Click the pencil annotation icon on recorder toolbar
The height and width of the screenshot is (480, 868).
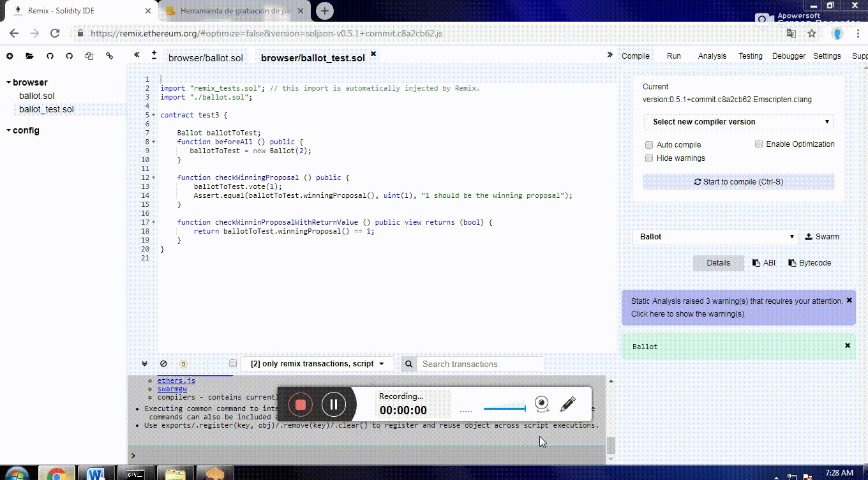[x=567, y=404]
